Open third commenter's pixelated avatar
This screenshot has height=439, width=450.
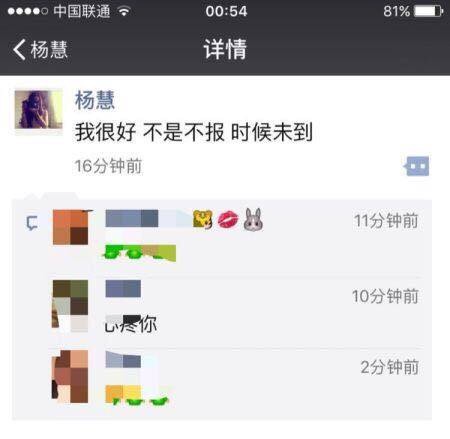click(x=70, y=376)
